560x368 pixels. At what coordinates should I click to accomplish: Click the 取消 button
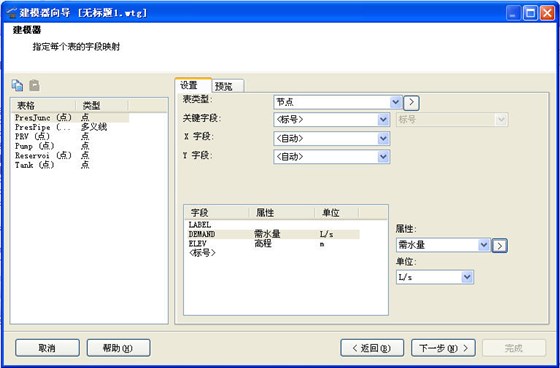(47, 348)
